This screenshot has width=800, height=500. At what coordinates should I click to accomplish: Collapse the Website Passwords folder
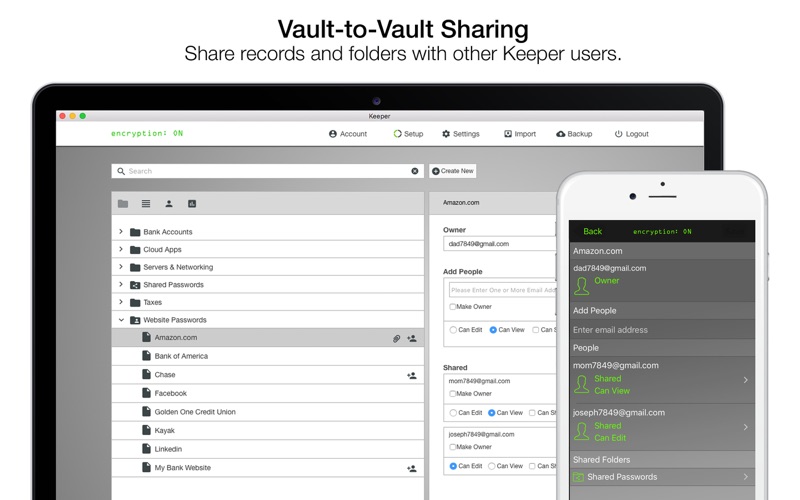click(121, 320)
